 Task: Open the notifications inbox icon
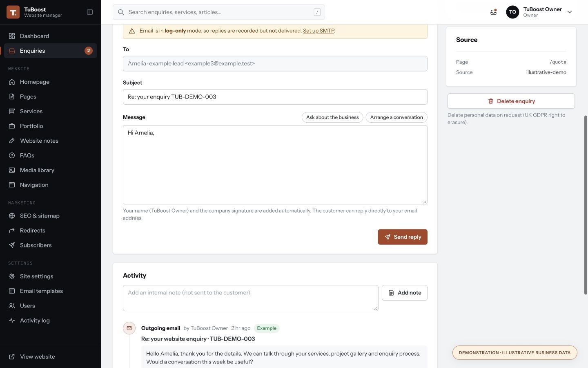point(493,12)
